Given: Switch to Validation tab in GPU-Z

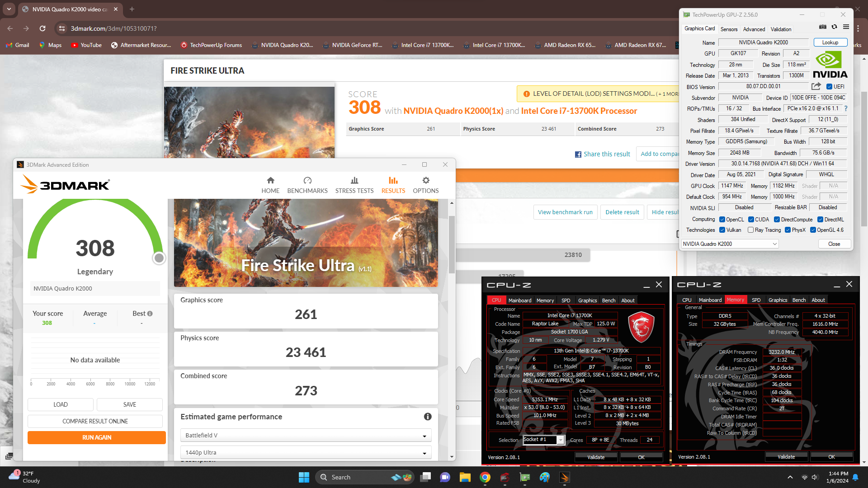Looking at the screenshot, I should [x=781, y=29].
